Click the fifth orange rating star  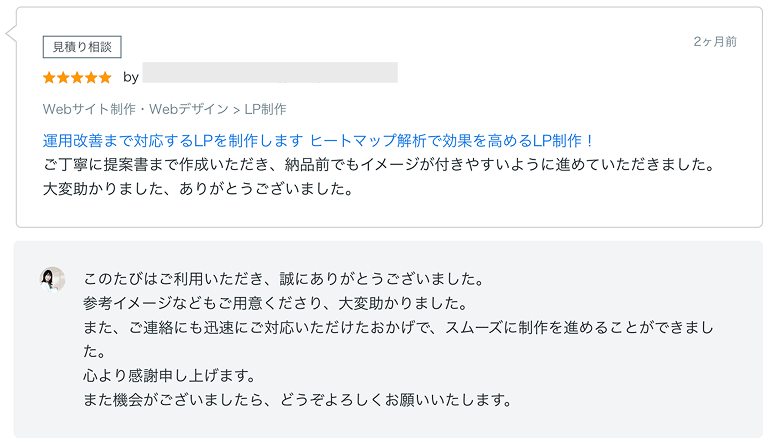tap(105, 77)
